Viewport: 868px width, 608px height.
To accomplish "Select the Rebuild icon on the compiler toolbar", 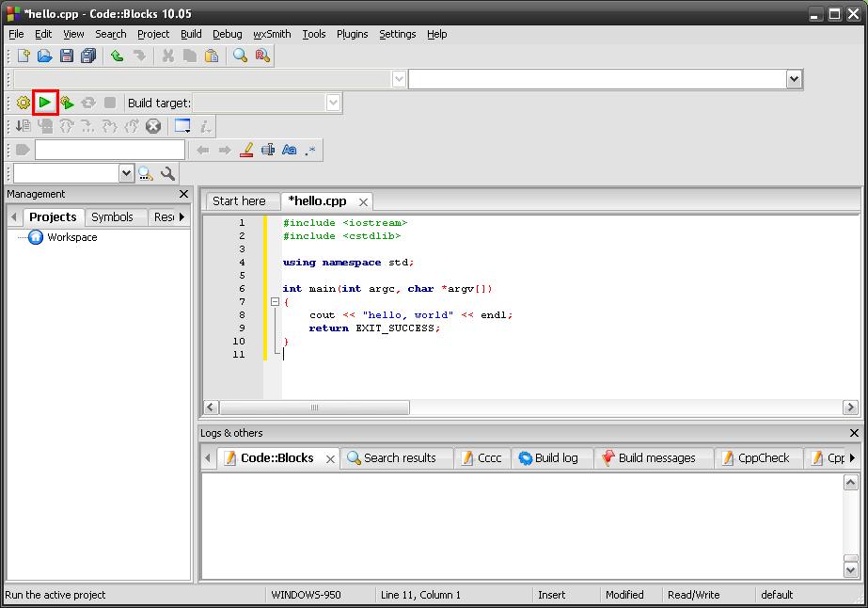I will tap(87, 103).
